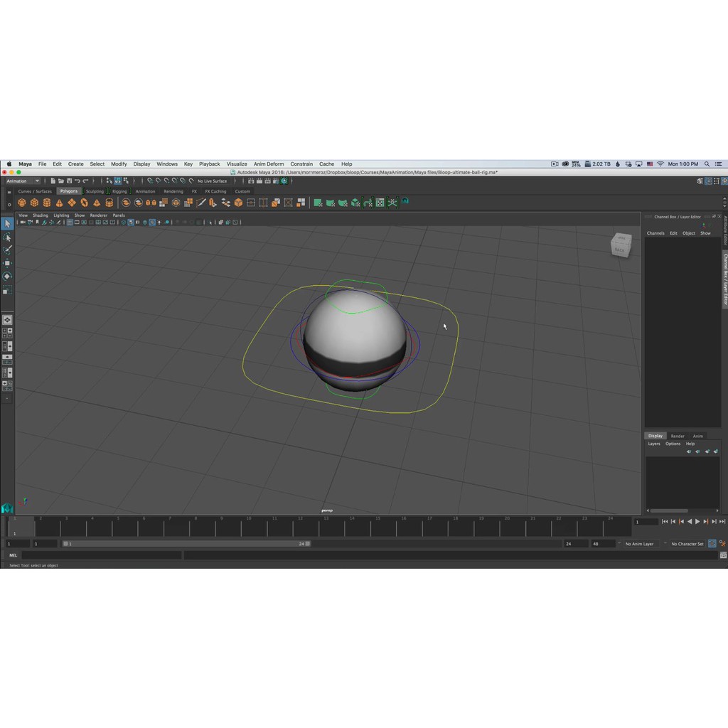The width and height of the screenshot is (728, 728).
Task: Open the No Character Set dropdown
Action: [687, 544]
